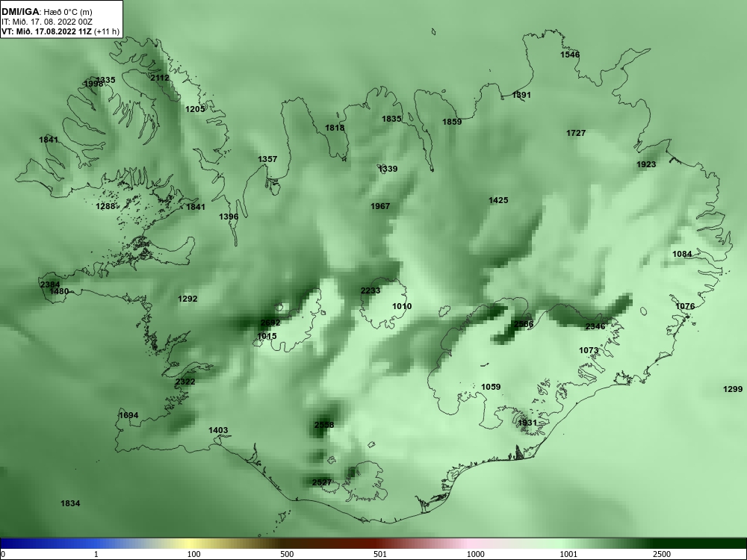Click the map value 1391
Viewport: 747px width, 560px height.
pyautogui.click(x=521, y=95)
